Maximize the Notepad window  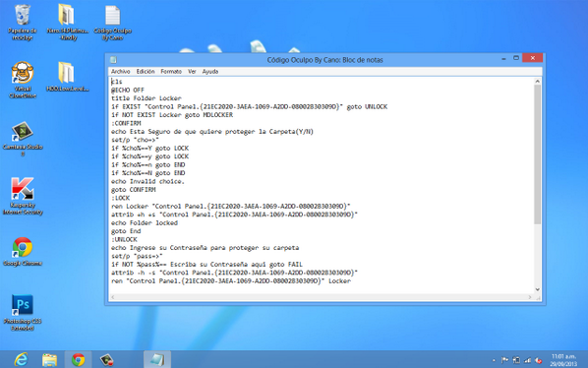(x=516, y=58)
